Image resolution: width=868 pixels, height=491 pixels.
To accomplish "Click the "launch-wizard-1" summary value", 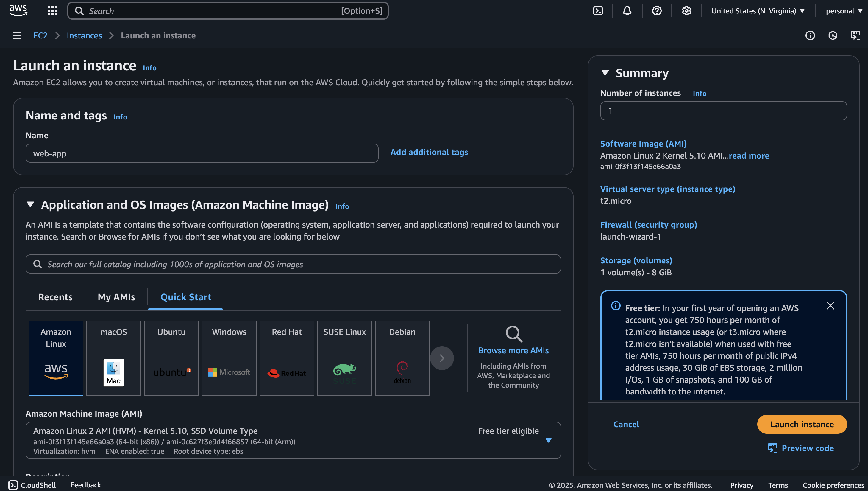I will pos(630,236).
